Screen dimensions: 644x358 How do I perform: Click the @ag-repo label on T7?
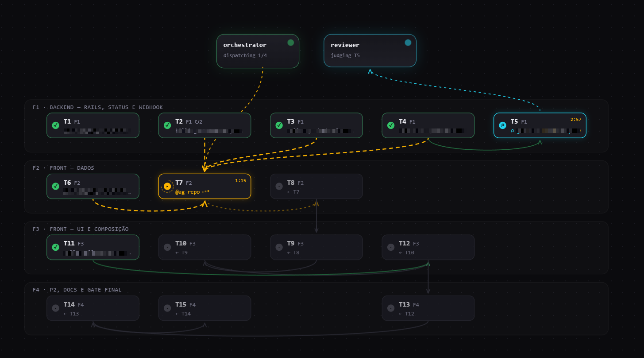(187, 192)
